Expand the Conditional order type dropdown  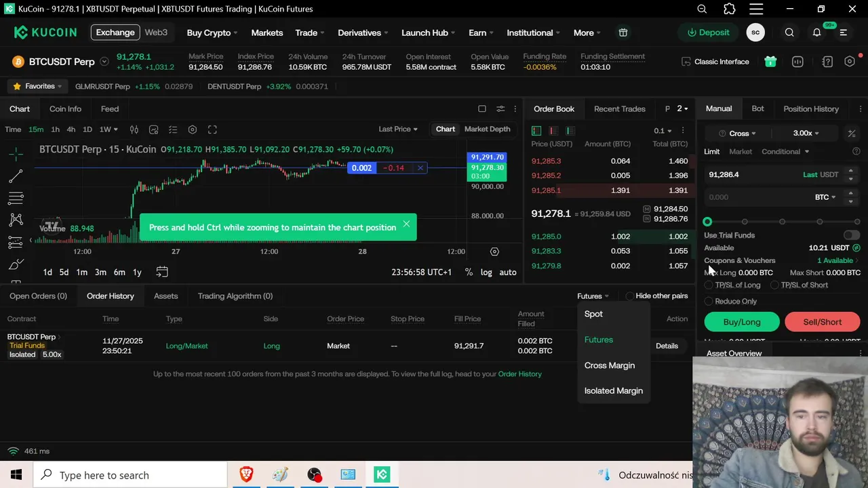coord(785,152)
